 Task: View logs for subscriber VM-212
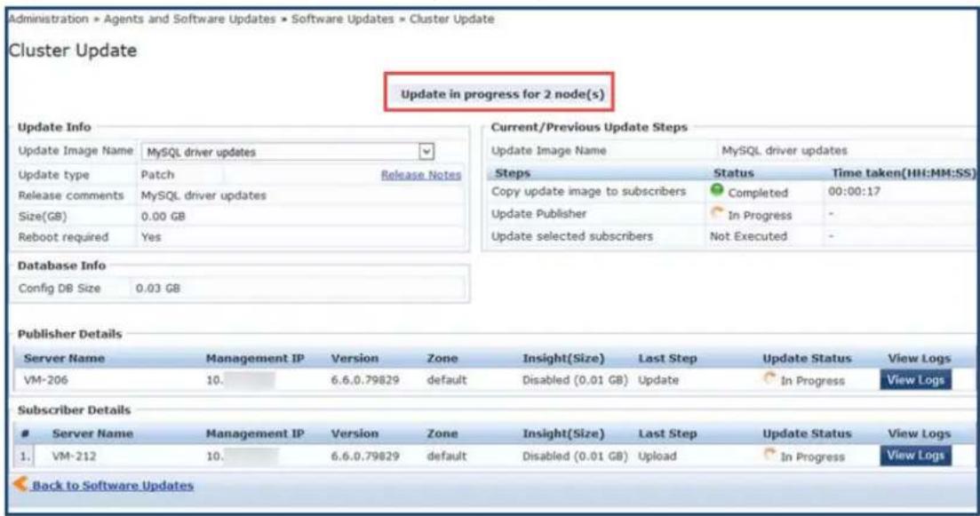tap(916, 456)
